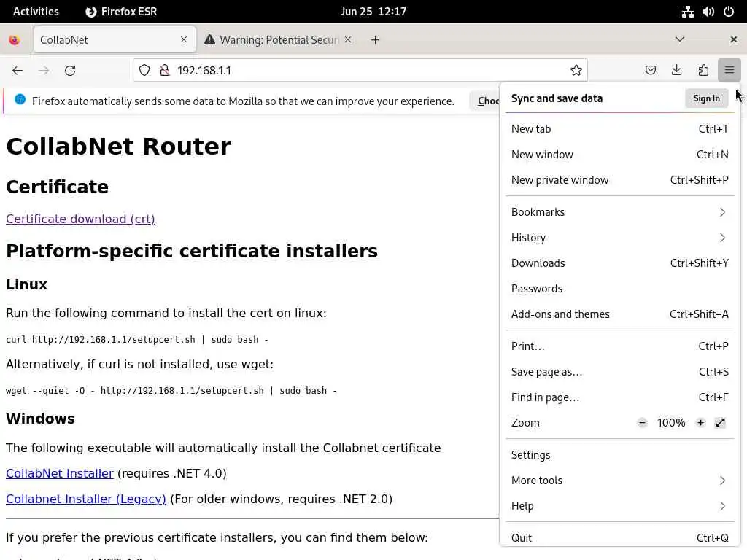747x560 pixels.
Task: Open the Activities overview
Action: pyautogui.click(x=36, y=12)
